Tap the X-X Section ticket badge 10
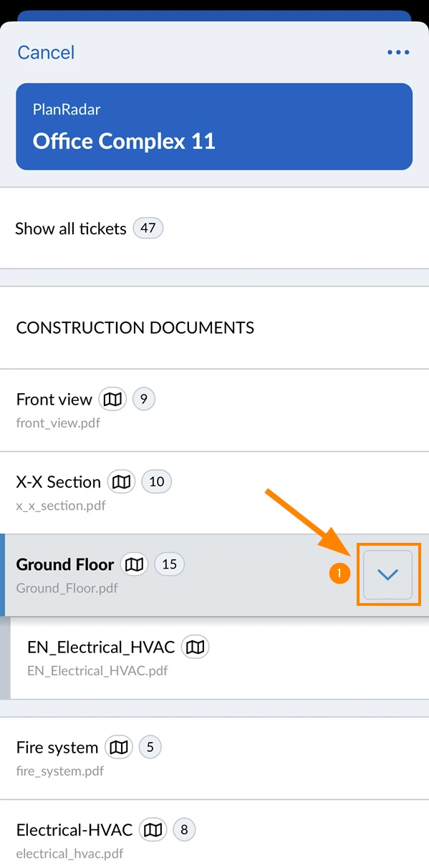429x868 pixels. (x=157, y=482)
